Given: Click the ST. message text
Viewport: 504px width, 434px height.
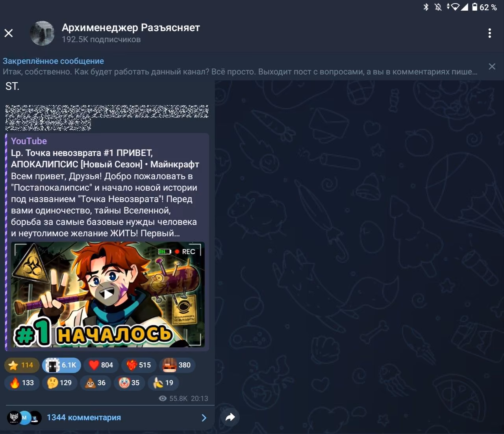Looking at the screenshot, I should pyautogui.click(x=12, y=87).
